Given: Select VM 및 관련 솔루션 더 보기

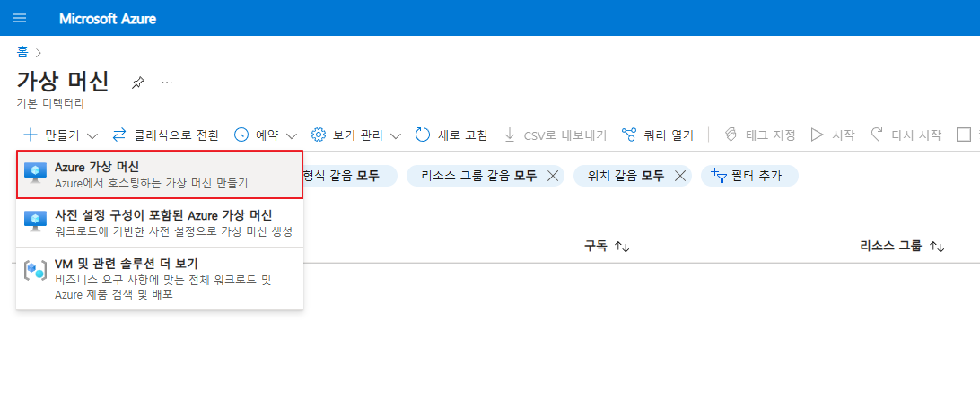Looking at the screenshot, I should click(x=160, y=278).
